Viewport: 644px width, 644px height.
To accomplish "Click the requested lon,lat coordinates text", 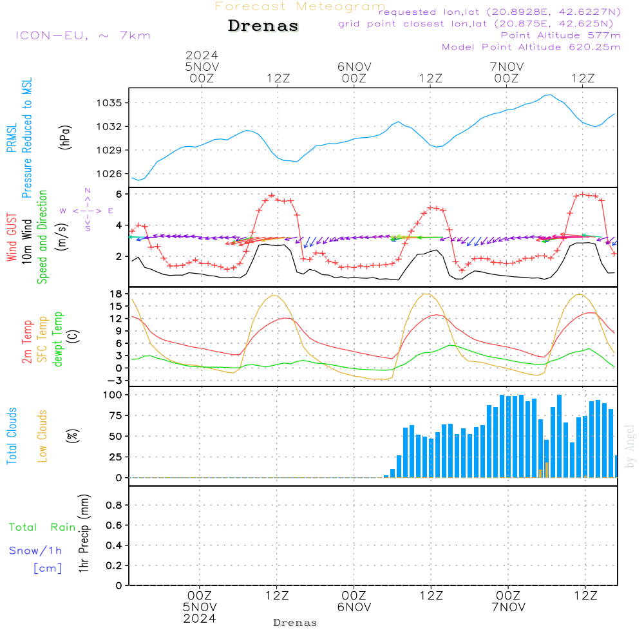I will coord(500,12).
